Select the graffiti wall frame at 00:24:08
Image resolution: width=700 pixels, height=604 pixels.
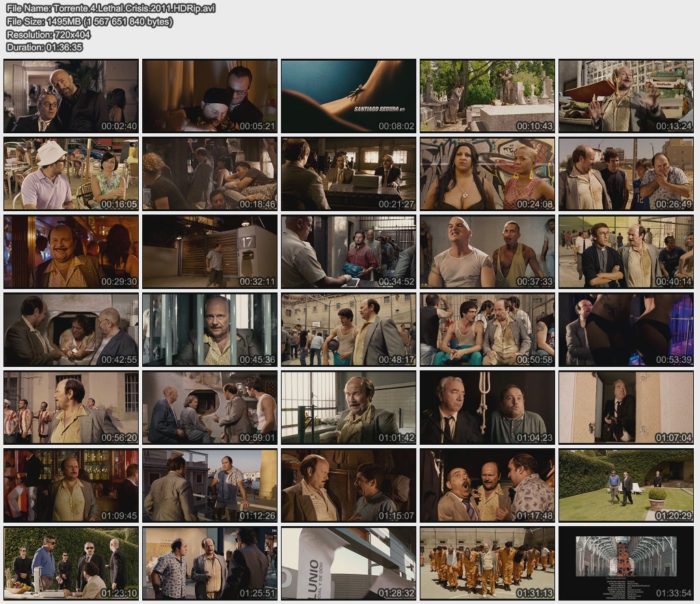tap(487, 174)
